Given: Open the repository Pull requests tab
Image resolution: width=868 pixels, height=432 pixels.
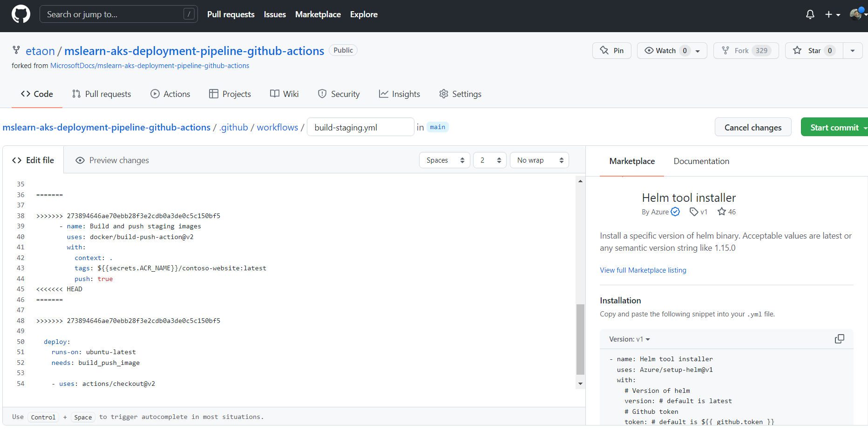Looking at the screenshot, I should (x=102, y=94).
